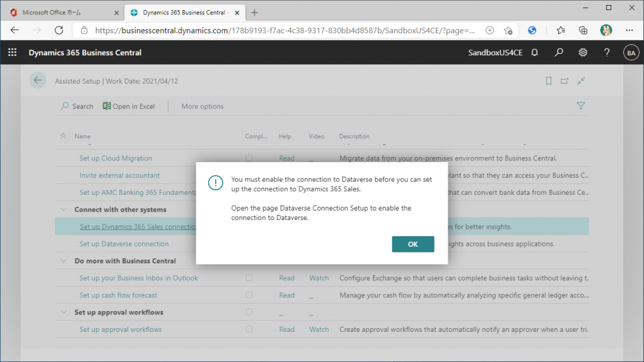Toggle the filter pane funnel icon
This screenshot has height=362, width=644.
pos(580,106)
